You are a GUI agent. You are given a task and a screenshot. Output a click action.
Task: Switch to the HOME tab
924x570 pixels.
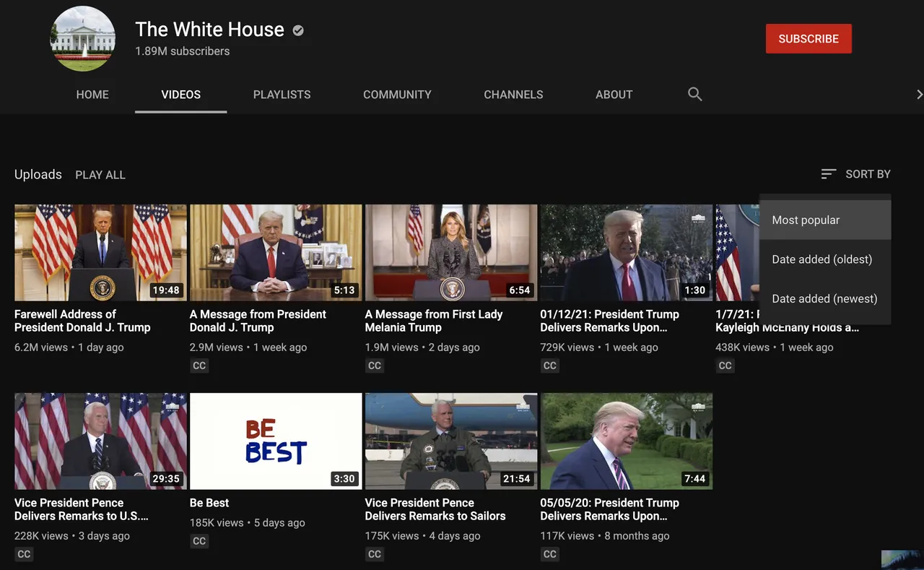tap(92, 95)
